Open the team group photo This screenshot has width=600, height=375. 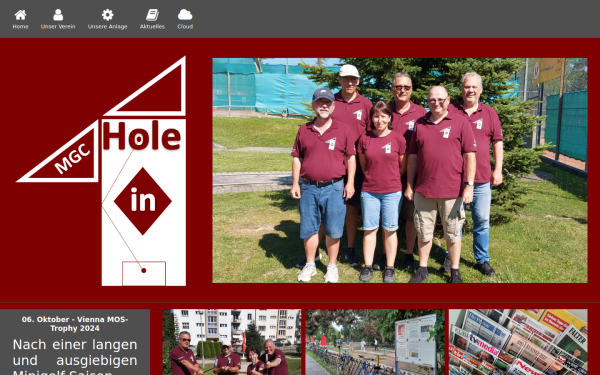tap(400, 170)
